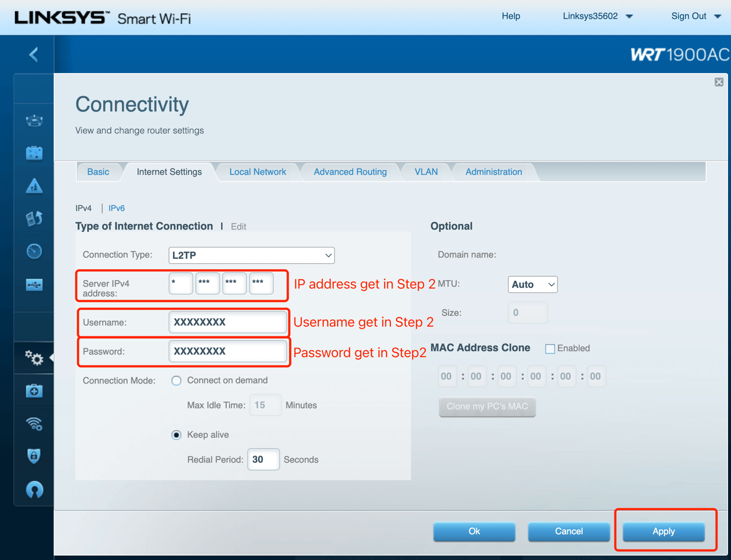
Task: Enable MAC Address Clone checkbox
Action: pos(550,348)
